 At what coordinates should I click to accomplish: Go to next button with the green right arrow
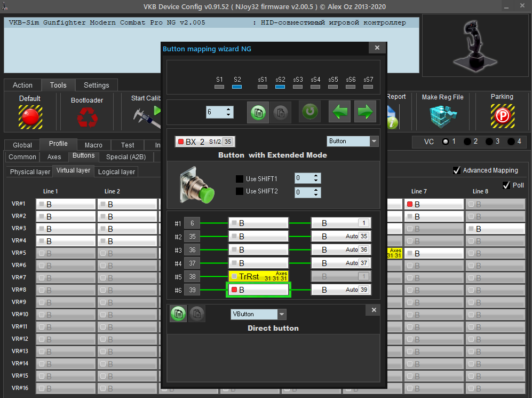pyautogui.click(x=365, y=111)
